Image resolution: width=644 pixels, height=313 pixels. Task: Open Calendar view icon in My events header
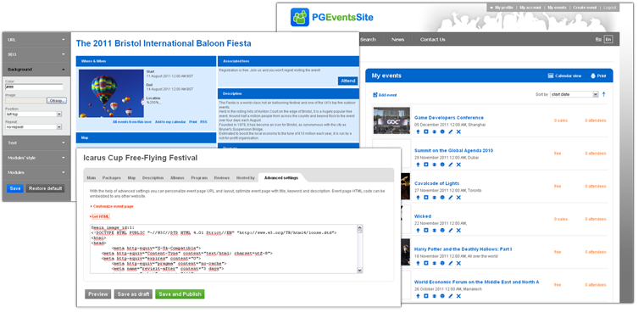pyautogui.click(x=551, y=75)
